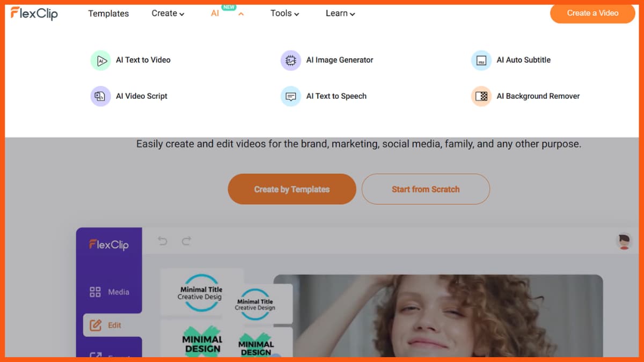
Task: Click the user avatar in the editor preview
Action: (624, 241)
